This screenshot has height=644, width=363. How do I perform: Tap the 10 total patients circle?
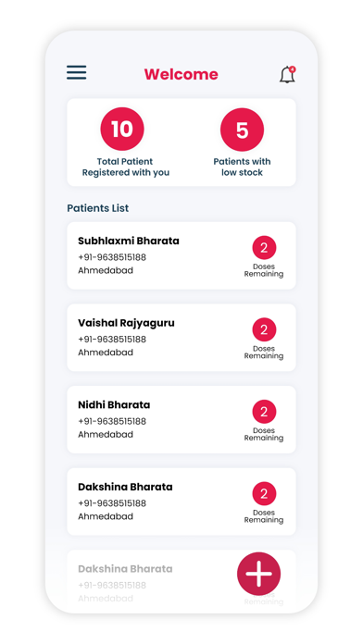coord(122,129)
